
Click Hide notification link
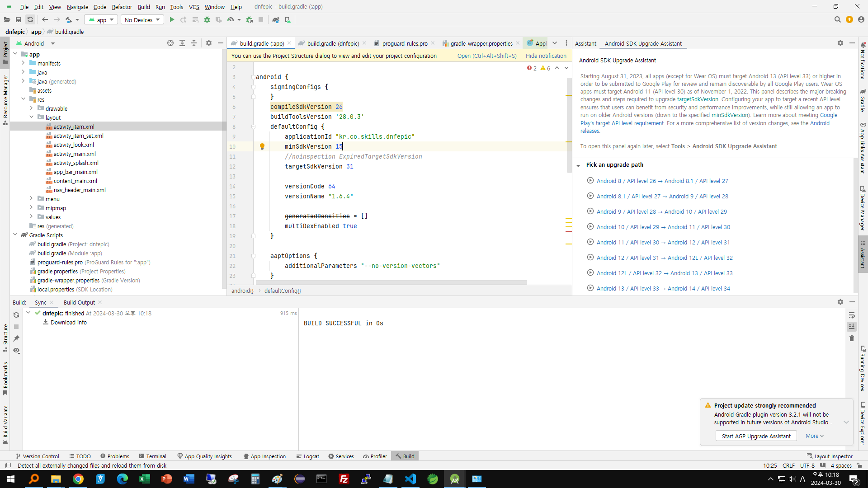(546, 56)
